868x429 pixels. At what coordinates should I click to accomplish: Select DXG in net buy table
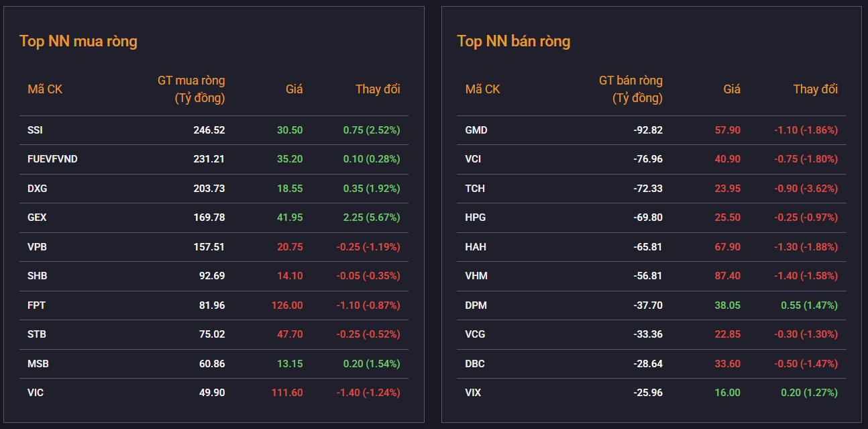point(37,189)
